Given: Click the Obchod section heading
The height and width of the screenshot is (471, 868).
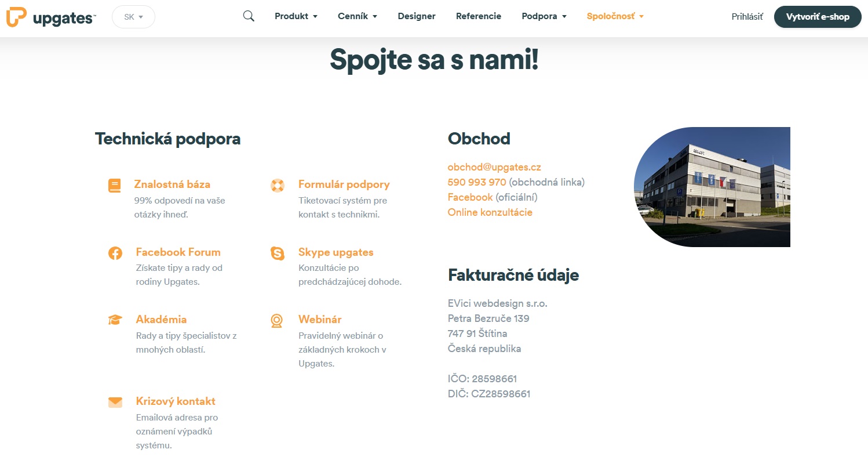Looking at the screenshot, I should click(x=479, y=139).
